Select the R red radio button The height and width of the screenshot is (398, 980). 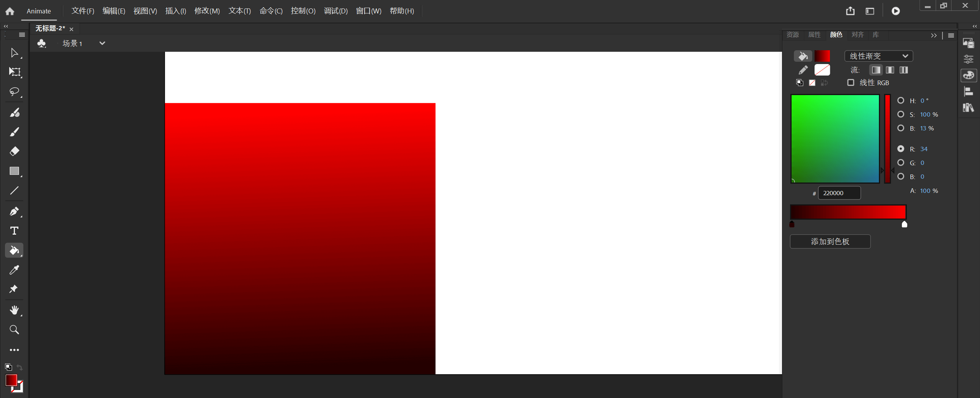[901, 149]
